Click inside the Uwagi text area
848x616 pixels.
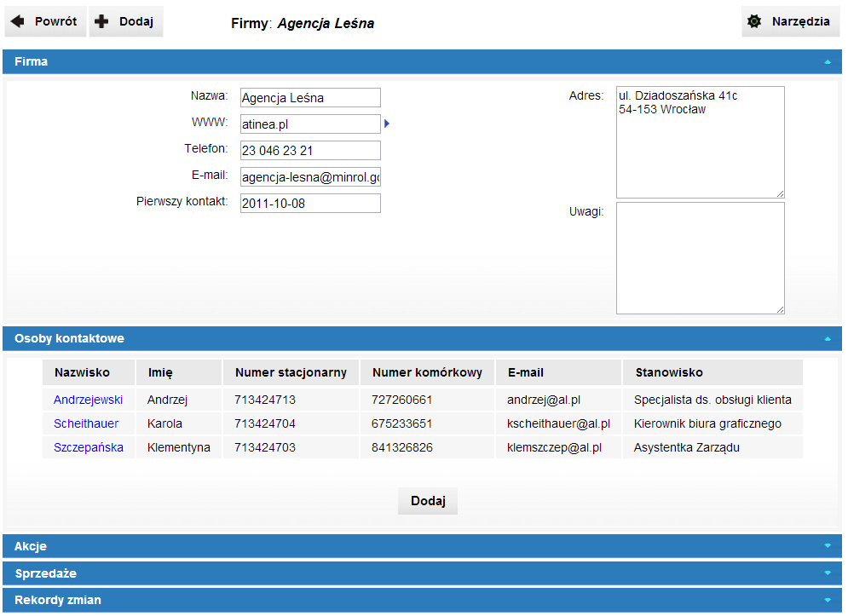[x=700, y=257]
